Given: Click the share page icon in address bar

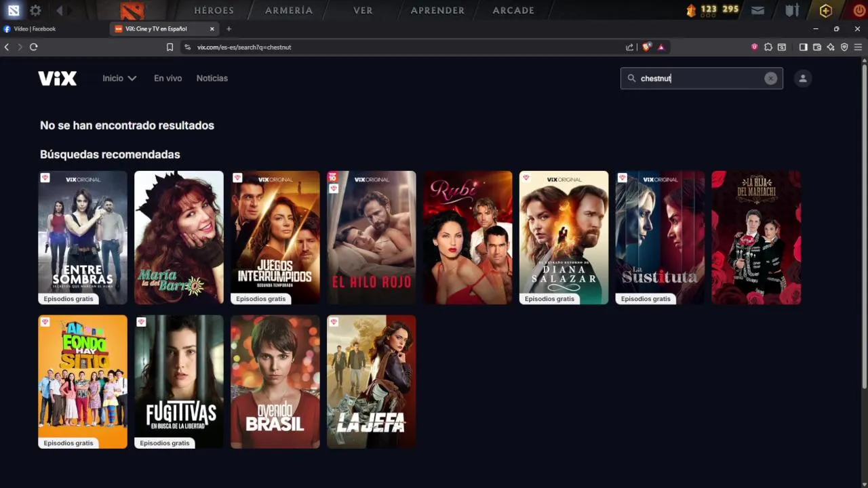Looking at the screenshot, I should (x=630, y=47).
